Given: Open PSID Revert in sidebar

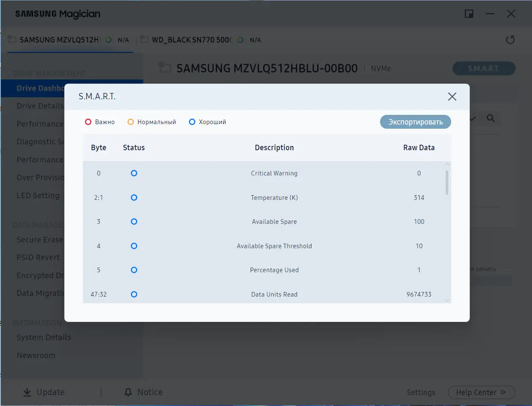Looking at the screenshot, I should 38,257.
